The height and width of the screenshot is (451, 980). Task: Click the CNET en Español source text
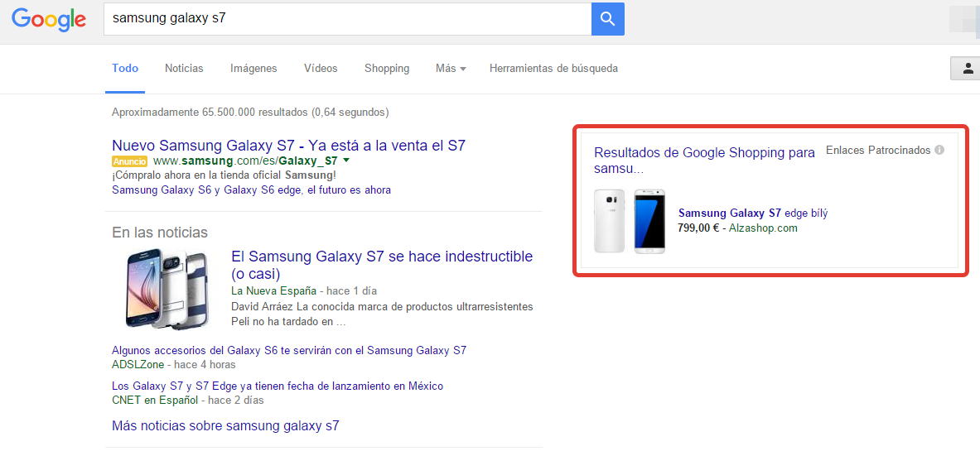155,400
